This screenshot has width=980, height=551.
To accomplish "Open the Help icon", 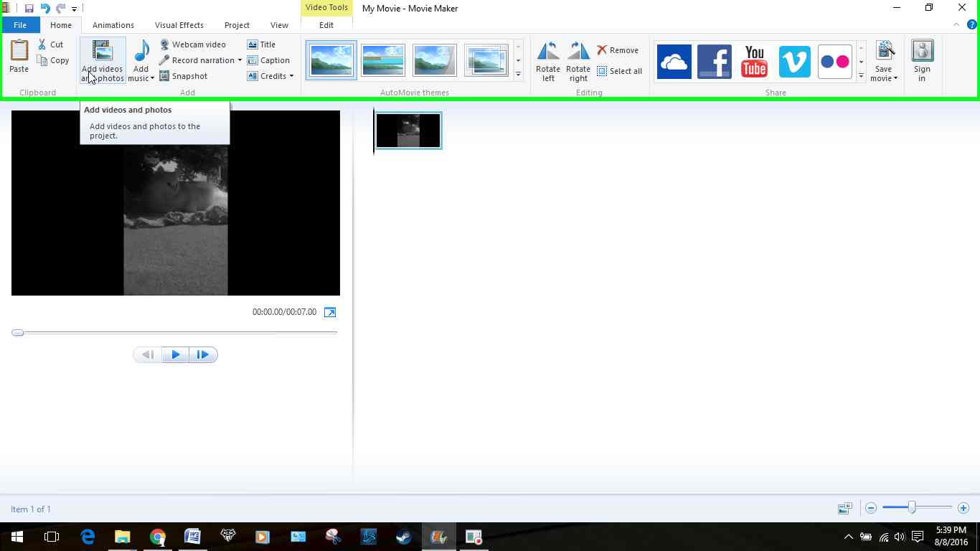I will [x=972, y=24].
